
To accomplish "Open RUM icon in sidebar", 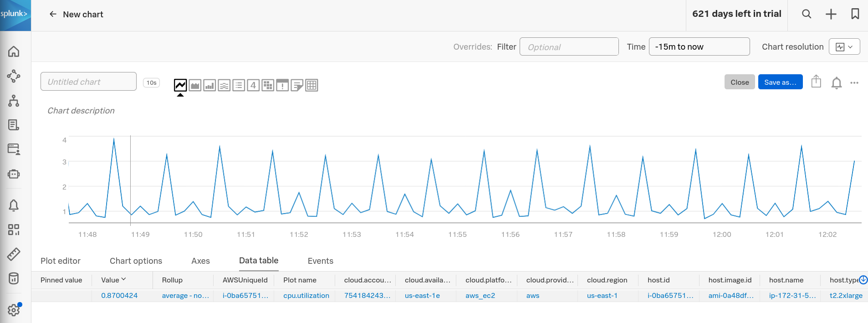I will tap(14, 149).
